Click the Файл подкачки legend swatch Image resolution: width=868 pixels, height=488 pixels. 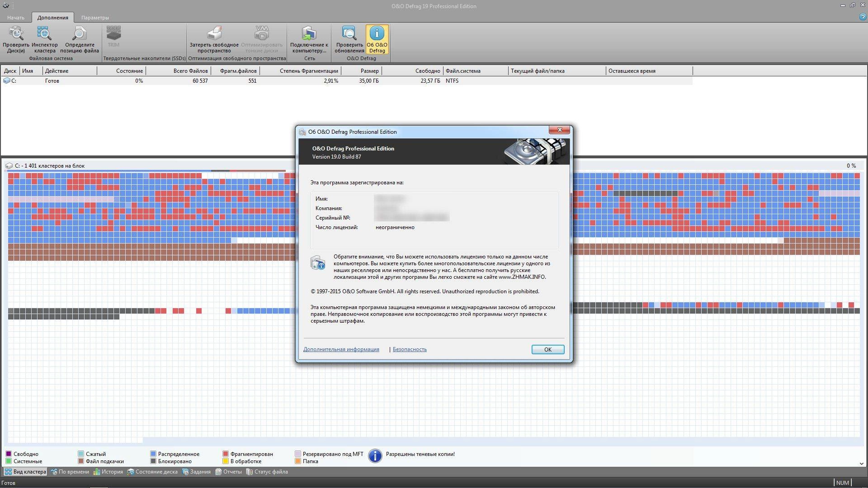coord(81,461)
